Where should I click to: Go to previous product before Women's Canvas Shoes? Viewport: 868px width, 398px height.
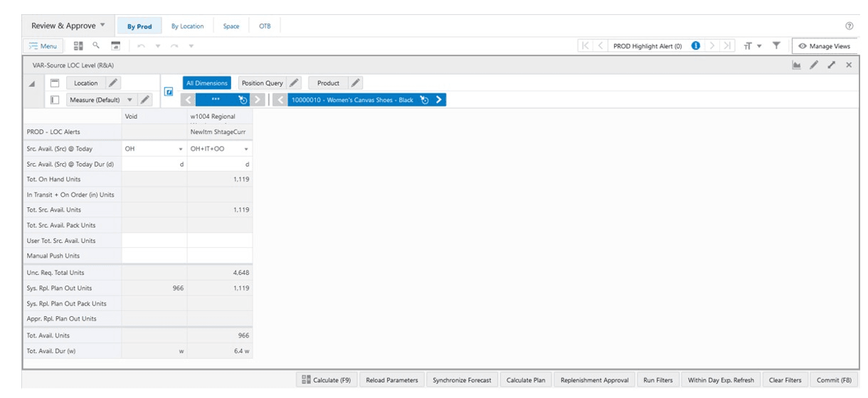point(280,99)
